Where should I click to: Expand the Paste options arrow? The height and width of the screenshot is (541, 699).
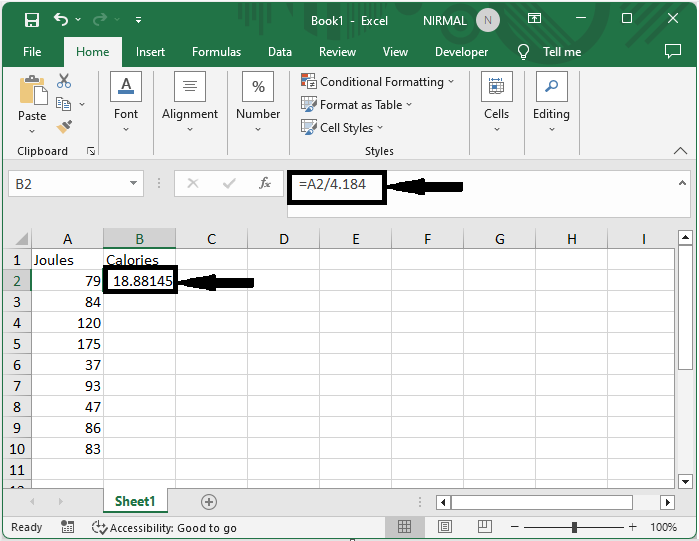click(x=32, y=131)
